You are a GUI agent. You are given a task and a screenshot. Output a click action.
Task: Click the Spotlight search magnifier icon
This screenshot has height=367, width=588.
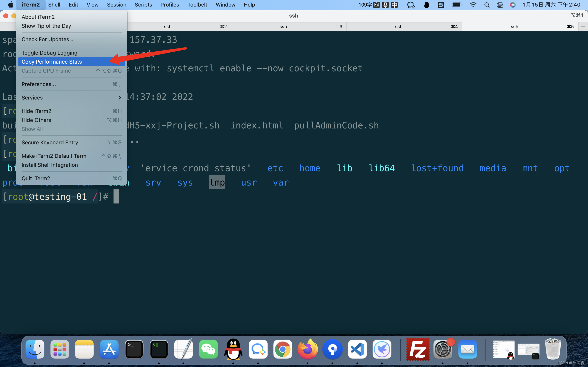pyautogui.click(x=487, y=5)
